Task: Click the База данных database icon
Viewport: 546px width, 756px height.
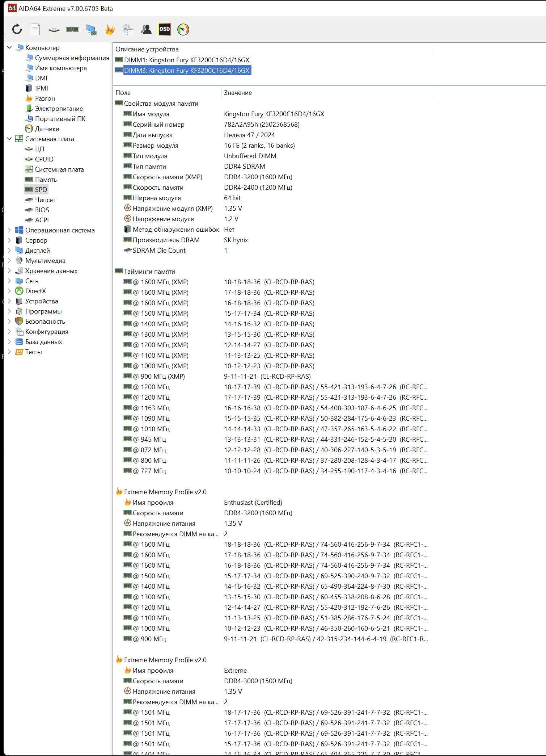Action: pyautogui.click(x=19, y=341)
